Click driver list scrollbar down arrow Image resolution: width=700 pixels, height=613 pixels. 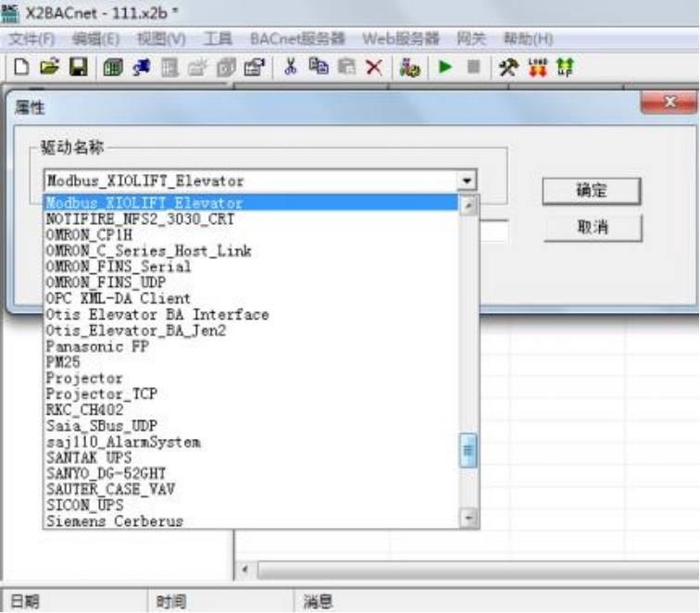469,518
